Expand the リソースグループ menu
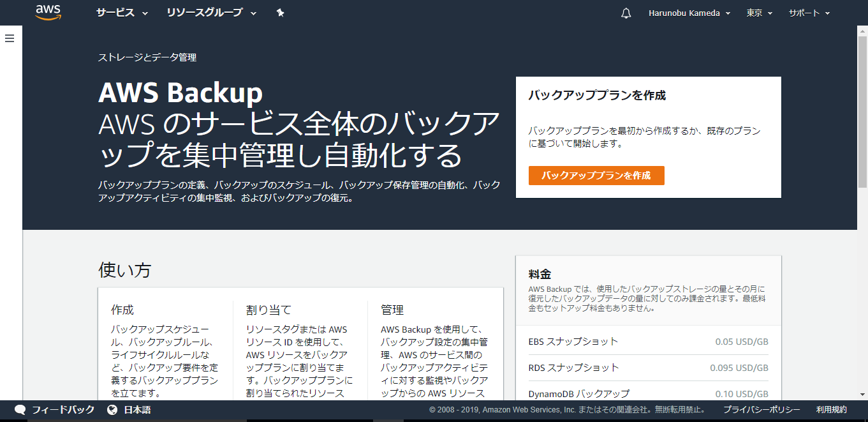Screen dimensions: 868x422 212,13
